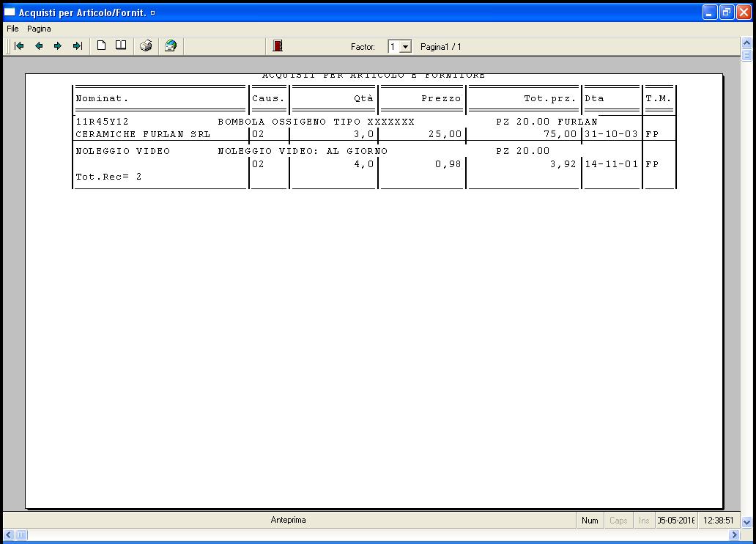
Task: Click the price value 25,00
Action: tap(445, 134)
